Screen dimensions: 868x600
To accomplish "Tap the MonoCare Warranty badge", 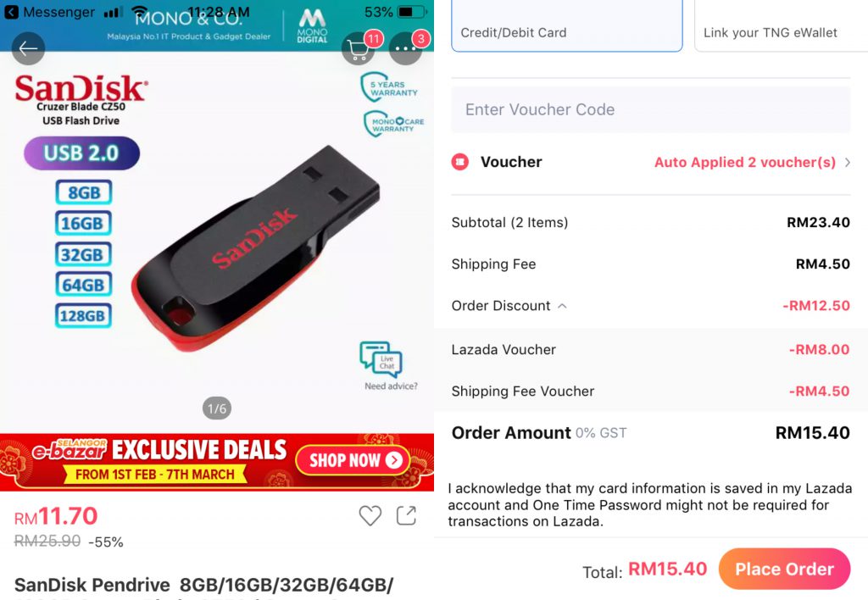I will (393, 124).
